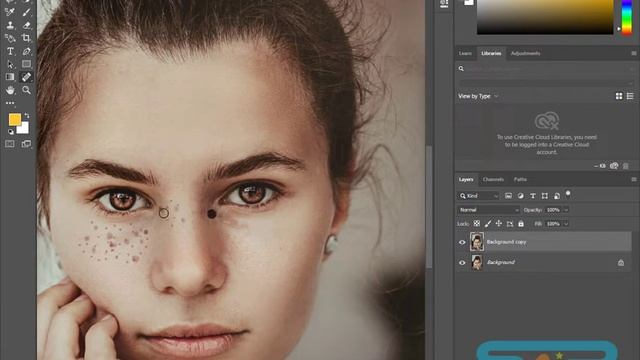Expand the Opacity slider dropdown

566,210
